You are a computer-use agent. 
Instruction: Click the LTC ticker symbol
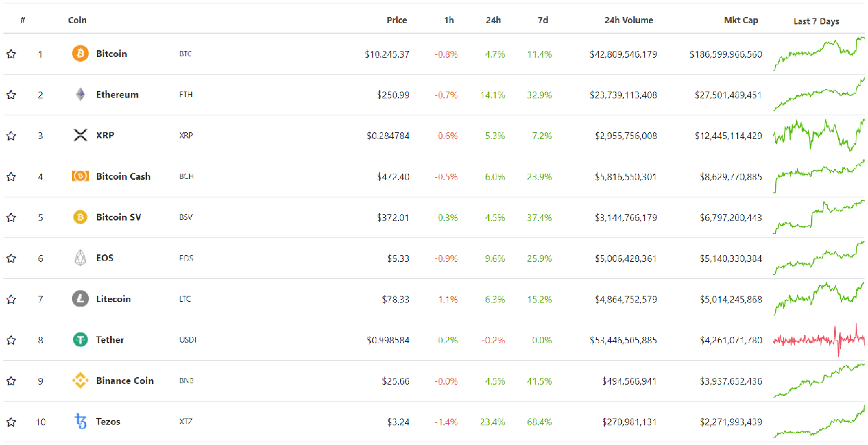pos(185,298)
